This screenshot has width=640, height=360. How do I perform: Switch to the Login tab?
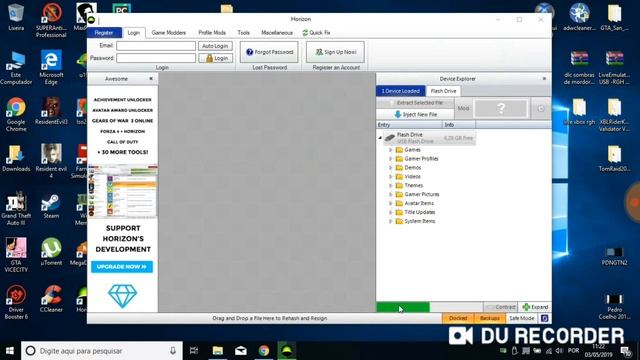133,33
